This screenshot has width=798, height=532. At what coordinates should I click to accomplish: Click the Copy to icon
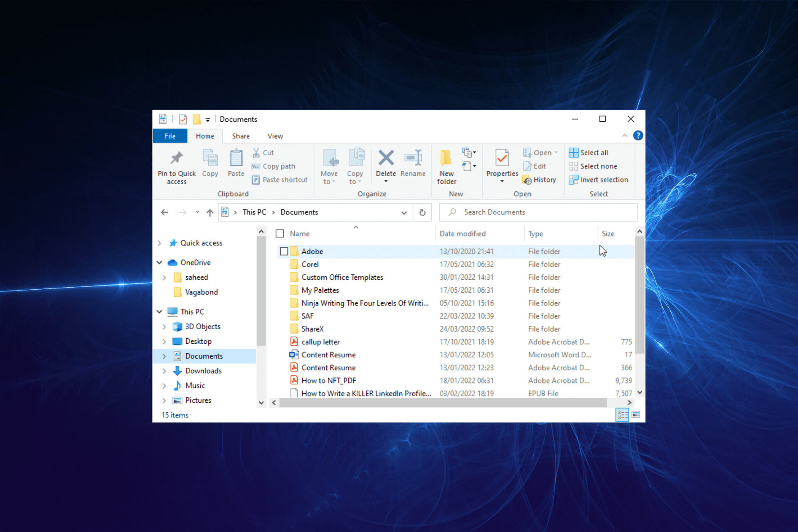click(x=356, y=158)
